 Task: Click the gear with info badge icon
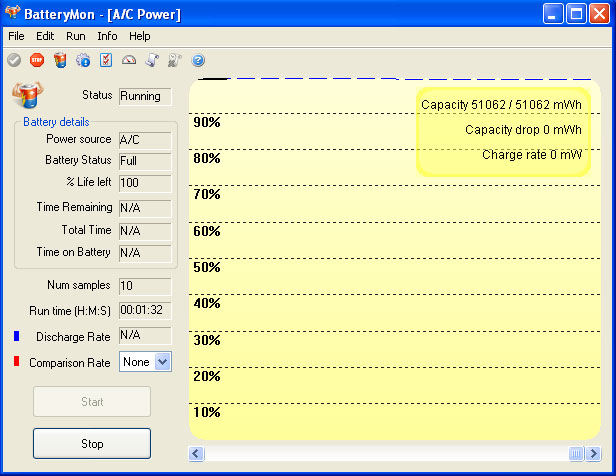(x=83, y=60)
